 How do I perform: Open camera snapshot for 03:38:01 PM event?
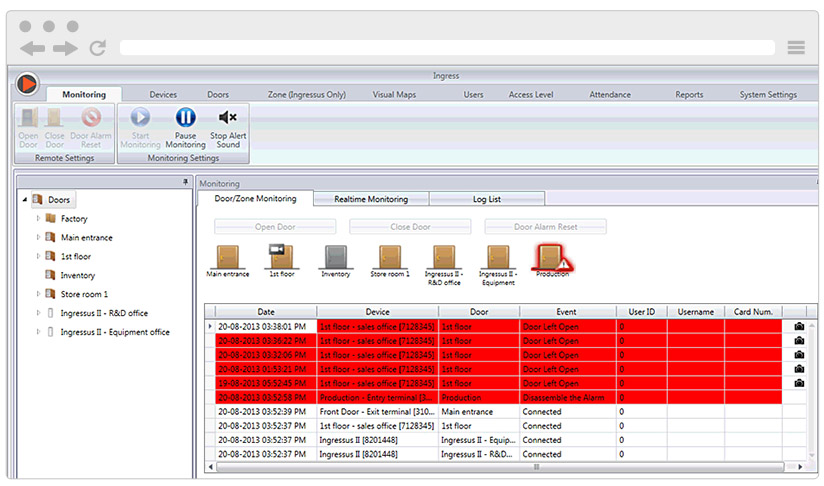(x=799, y=326)
